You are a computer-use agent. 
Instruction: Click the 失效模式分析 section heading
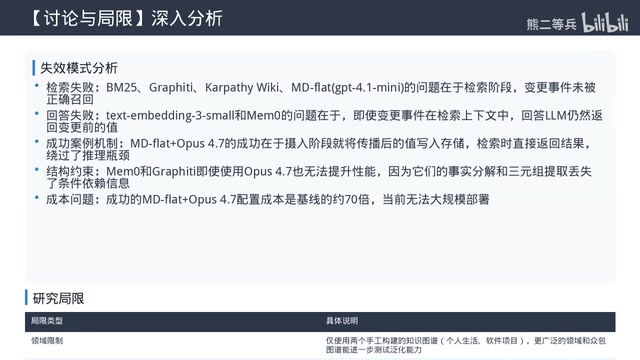point(79,68)
